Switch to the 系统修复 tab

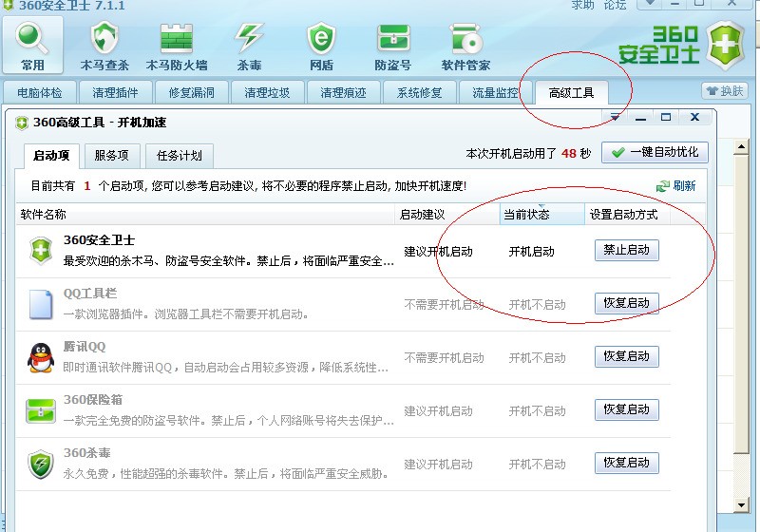(419, 92)
